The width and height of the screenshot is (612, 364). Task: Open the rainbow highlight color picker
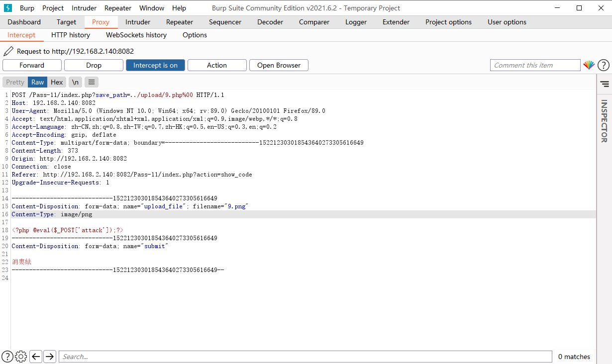pyautogui.click(x=589, y=65)
